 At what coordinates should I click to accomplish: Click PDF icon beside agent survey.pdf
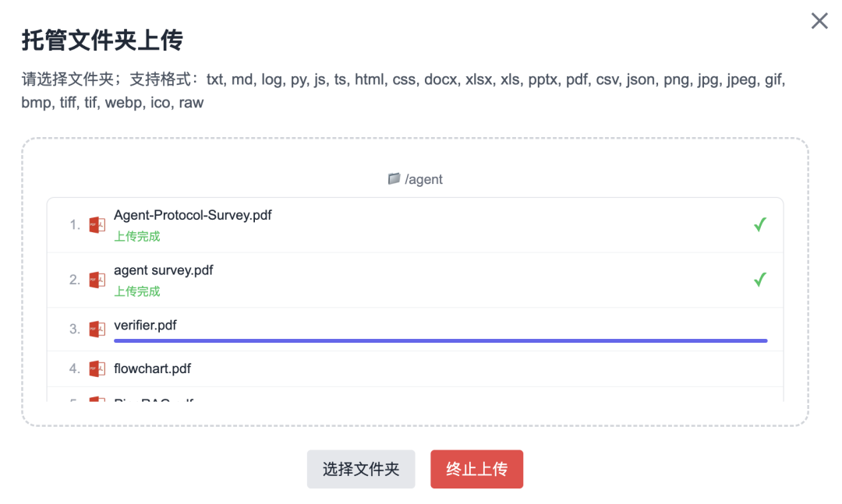coord(97,280)
